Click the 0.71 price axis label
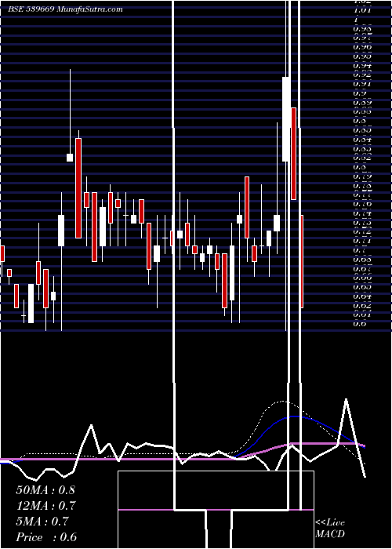The height and width of the screenshot is (549, 392). click(x=362, y=242)
